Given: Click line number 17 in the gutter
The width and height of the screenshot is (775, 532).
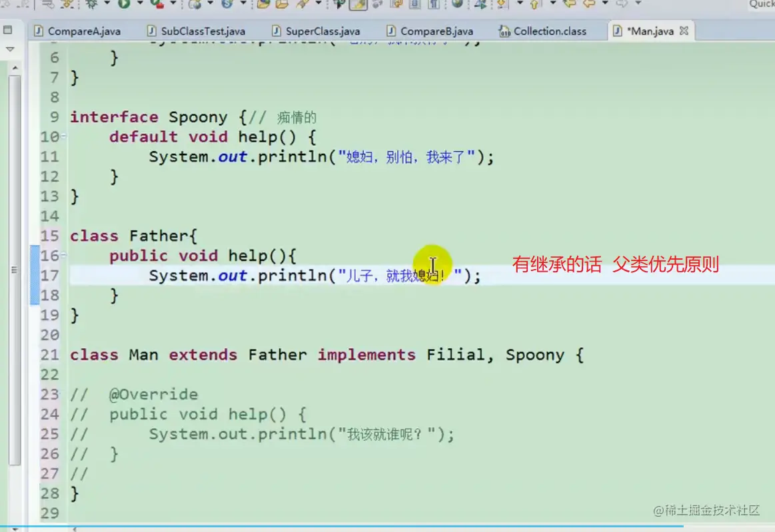Looking at the screenshot, I should [x=49, y=275].
